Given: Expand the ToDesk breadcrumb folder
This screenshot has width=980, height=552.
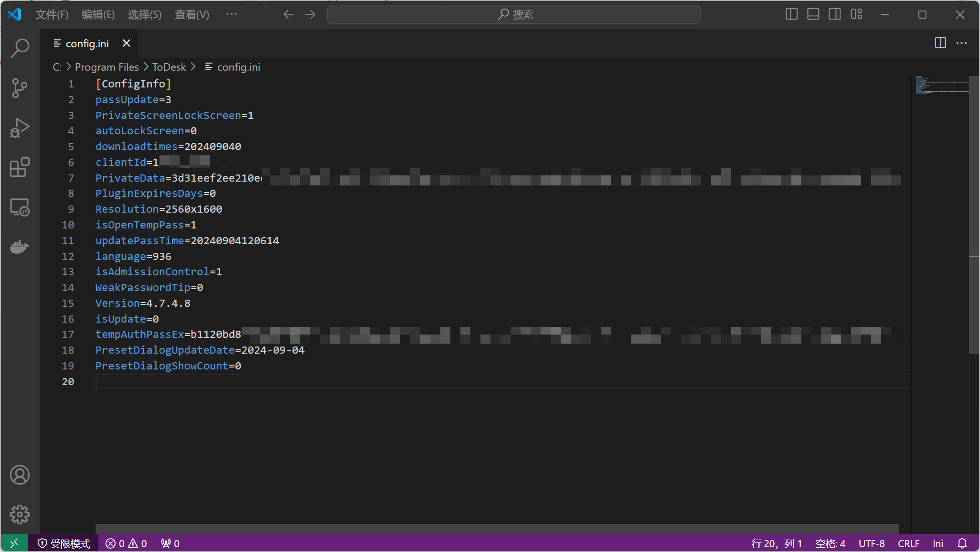Looking at the screenshot, I should click(169, 67).
